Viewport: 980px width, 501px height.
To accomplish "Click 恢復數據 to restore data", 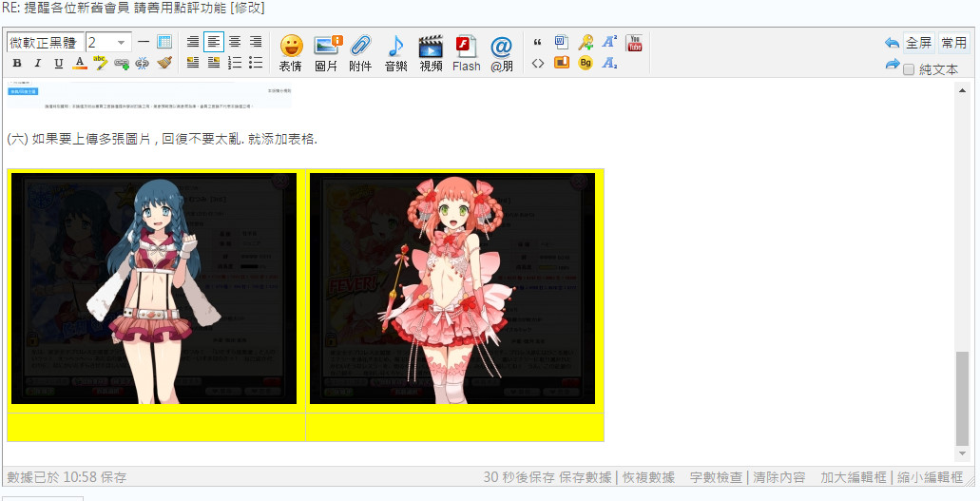I will 648,477.
